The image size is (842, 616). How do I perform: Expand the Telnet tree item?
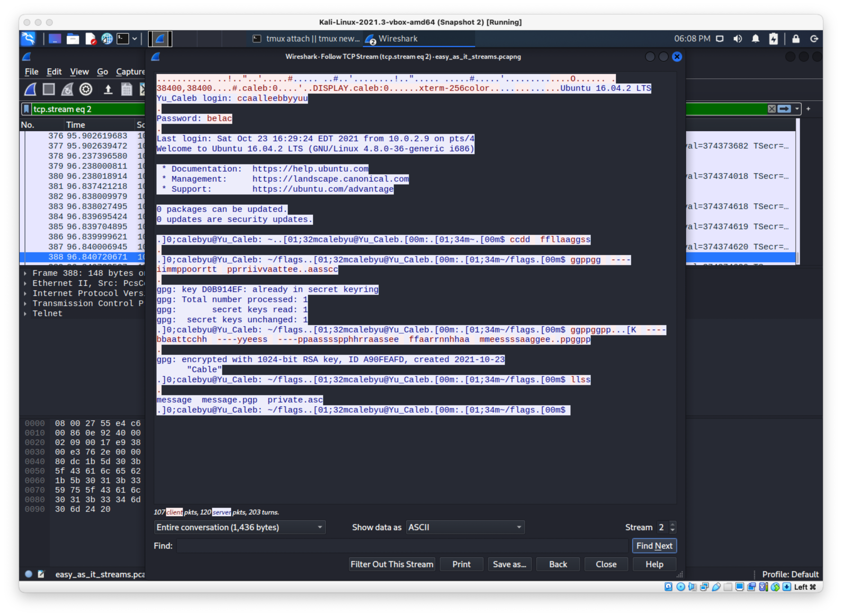pyautogui.click(x=25, y=314)
